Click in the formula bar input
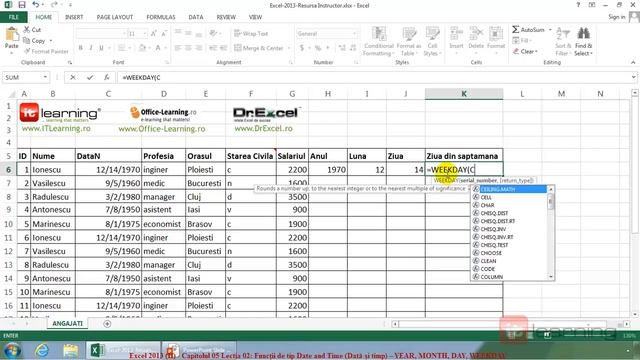Viewport: 640px width, 360px height. pyautogui.click(x=373, y=77)
